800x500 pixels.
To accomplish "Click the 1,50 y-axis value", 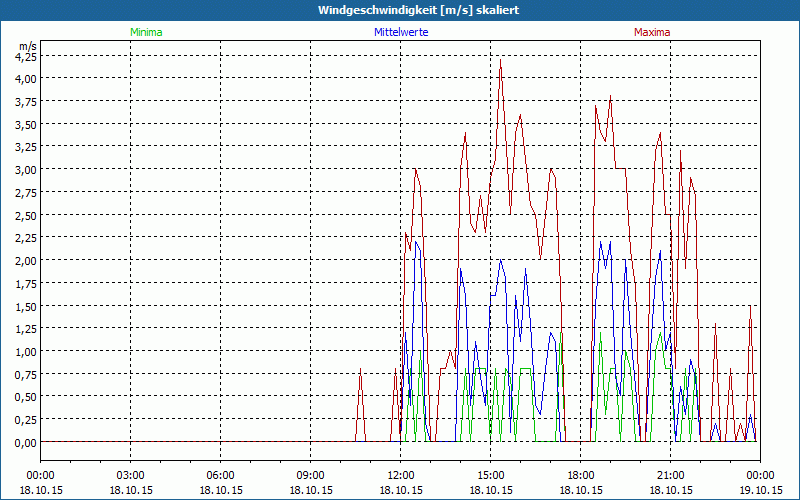I will click(x=26, y=306).
